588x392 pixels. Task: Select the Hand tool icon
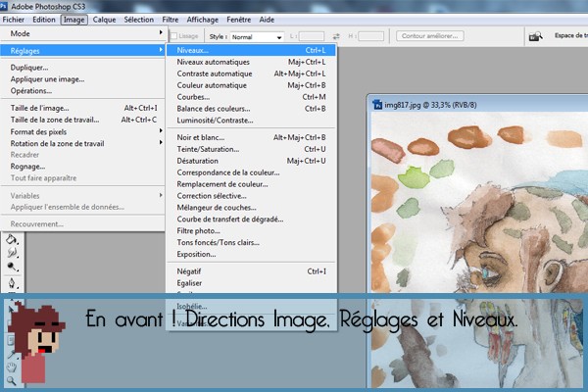coord(11,367)
